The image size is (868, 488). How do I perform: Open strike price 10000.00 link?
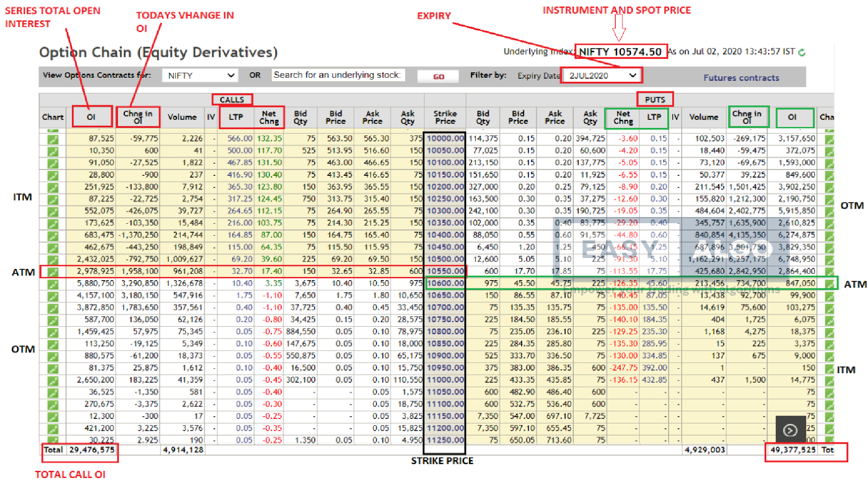[445, 138]
